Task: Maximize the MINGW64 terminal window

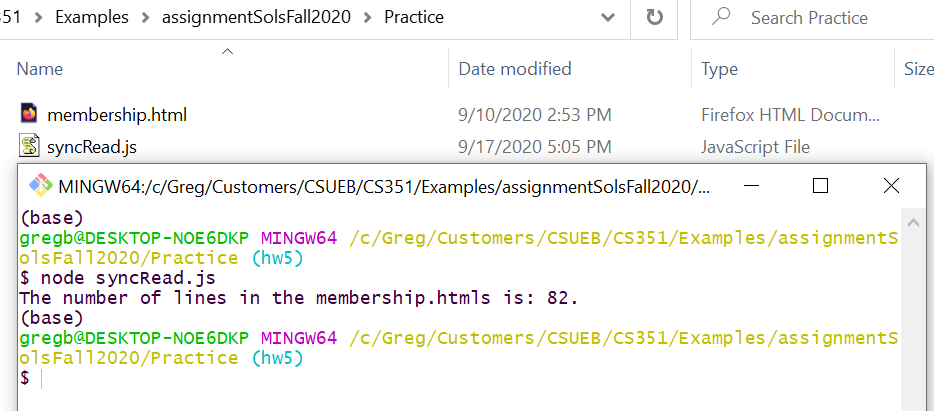Action: click(x=820, y=186)
